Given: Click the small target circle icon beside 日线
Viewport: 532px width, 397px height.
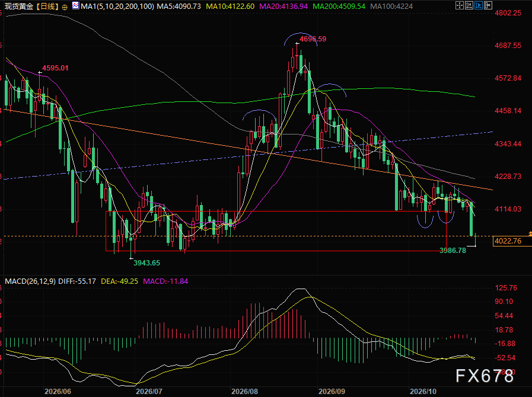Looking at the screenshot, I should coord(65,7).
